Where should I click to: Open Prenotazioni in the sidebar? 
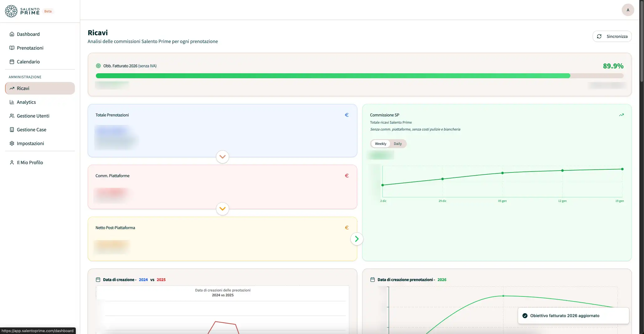pos(30,48)
